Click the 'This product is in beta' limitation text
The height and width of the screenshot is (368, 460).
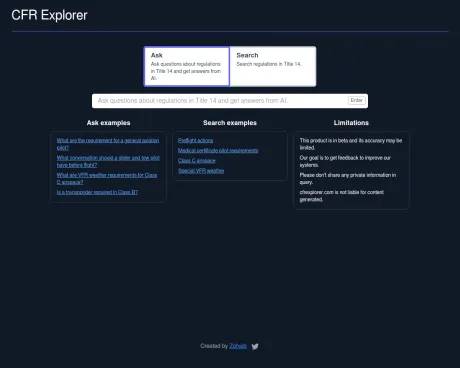tap(351, 144)
